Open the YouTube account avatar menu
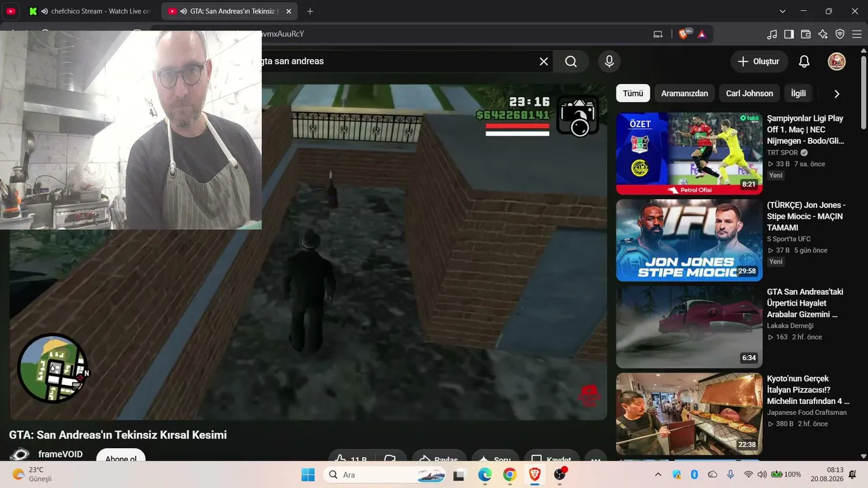868x488 pixels. (x=837, y=62)
